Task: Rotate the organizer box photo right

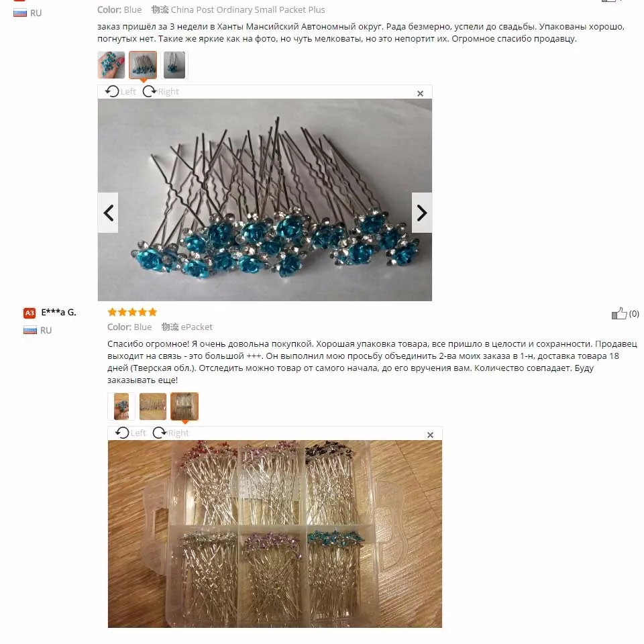Action: coord(170,433)
